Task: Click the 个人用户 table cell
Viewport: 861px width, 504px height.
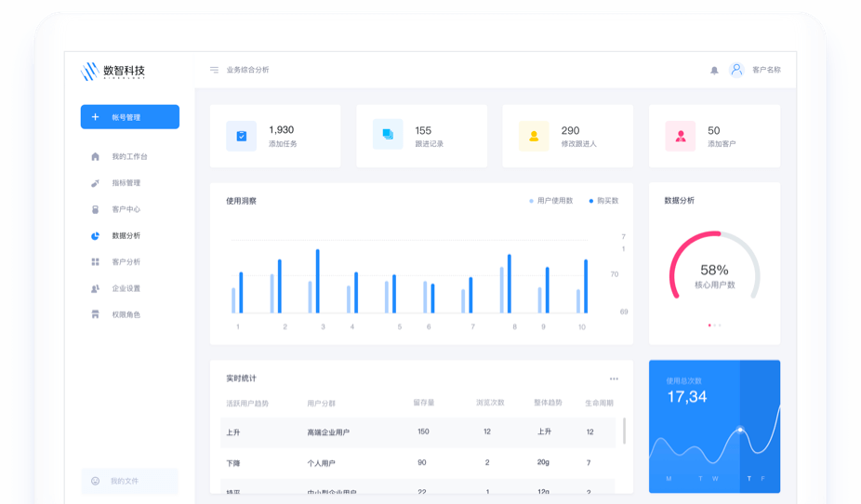Action: (321, 463)
